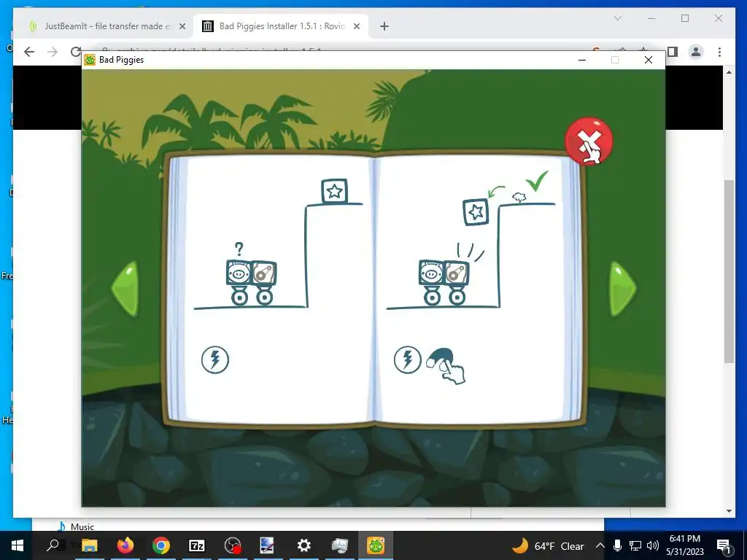This screenshot has height=560, width=747.
Task: Open the Chrome profile avatar
Action: pos(695,52)
